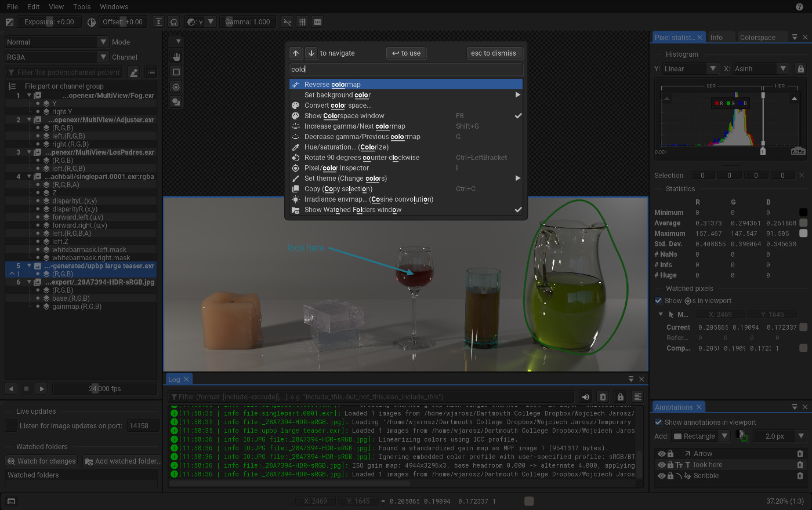Click esc to dismiss button

pyautogui.click(x=494, y=53)
